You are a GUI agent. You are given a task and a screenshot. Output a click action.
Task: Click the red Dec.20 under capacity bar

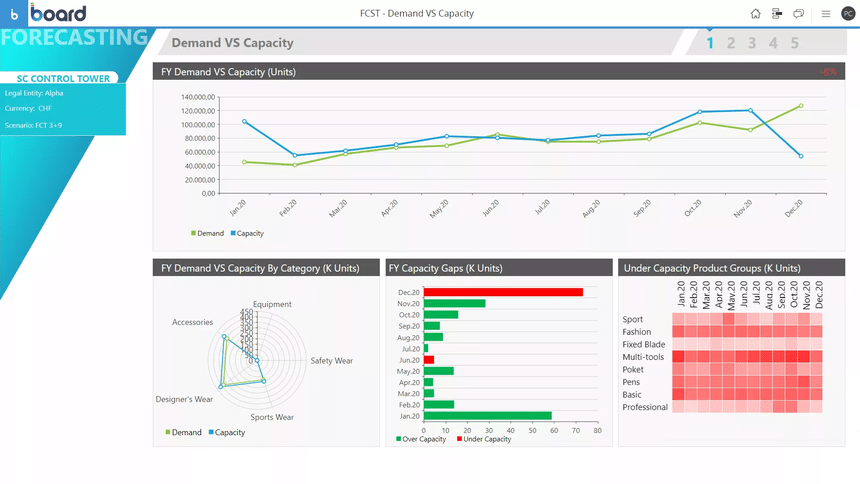pos(503,292)
